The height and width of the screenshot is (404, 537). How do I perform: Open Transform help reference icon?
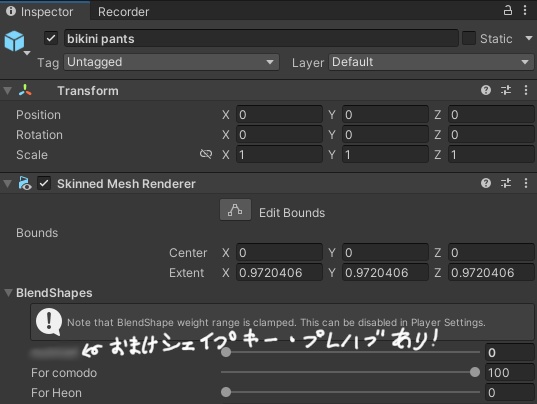[486, 90]
